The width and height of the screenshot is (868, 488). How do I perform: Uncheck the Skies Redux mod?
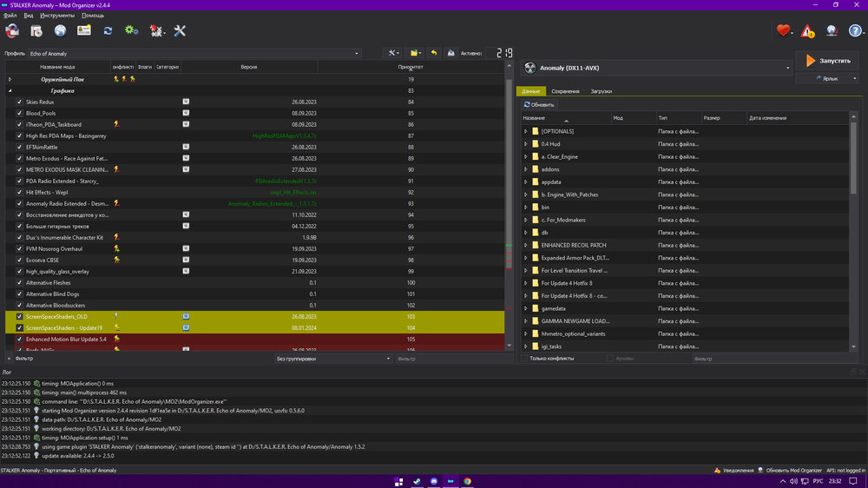tap(19, 102)
